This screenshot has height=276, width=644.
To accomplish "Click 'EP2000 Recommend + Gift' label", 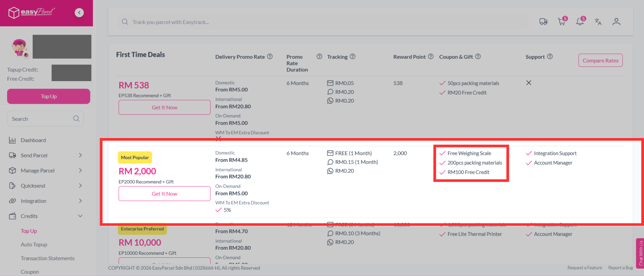I will click(x=146, y=182).
